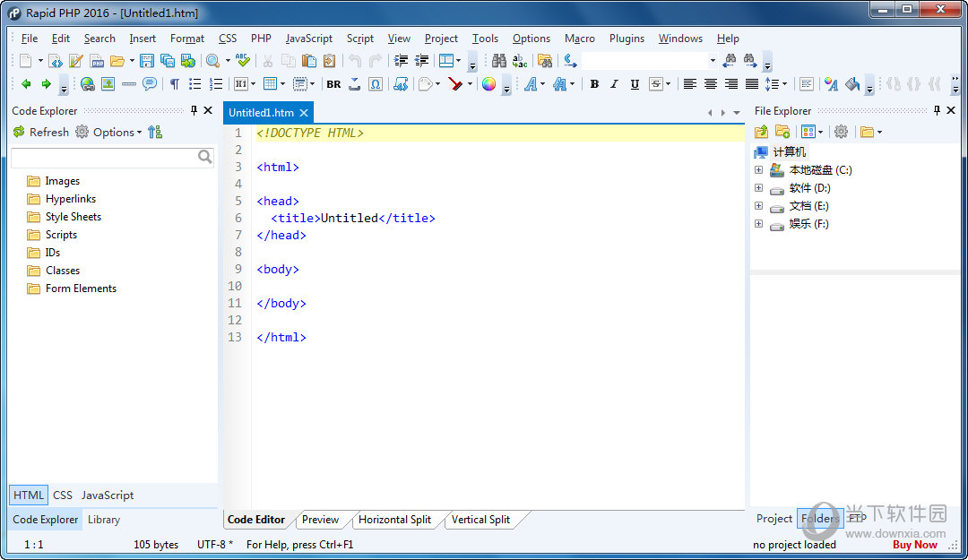Click the Save All icon
The height and width of the screenshot is (560, 968).
point(168,61)
